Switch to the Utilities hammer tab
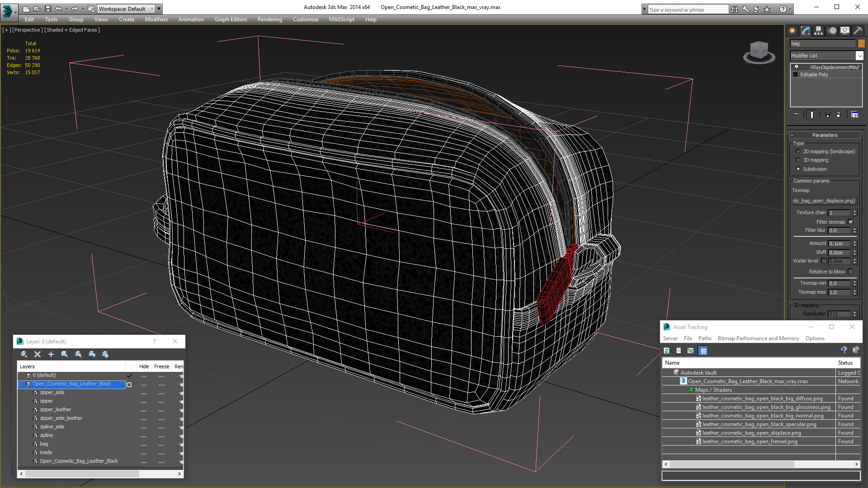 click(x=857, y=31)
